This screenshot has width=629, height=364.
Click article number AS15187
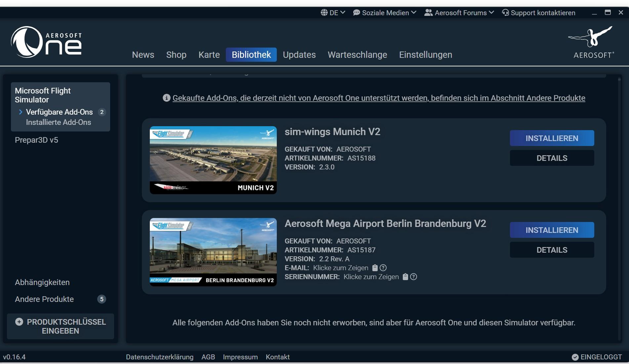361,250
